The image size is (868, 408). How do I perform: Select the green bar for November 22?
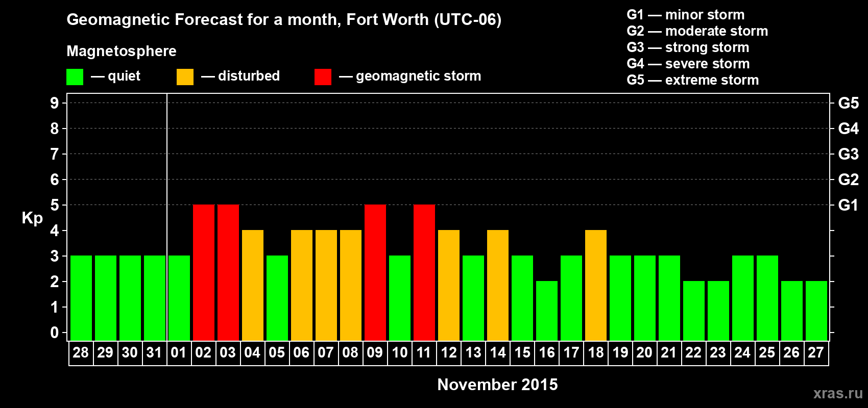pyautogui.click(x=694, y=311)
